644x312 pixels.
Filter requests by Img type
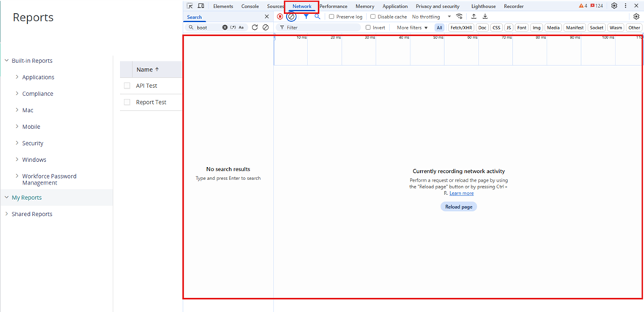click(536, 28)
